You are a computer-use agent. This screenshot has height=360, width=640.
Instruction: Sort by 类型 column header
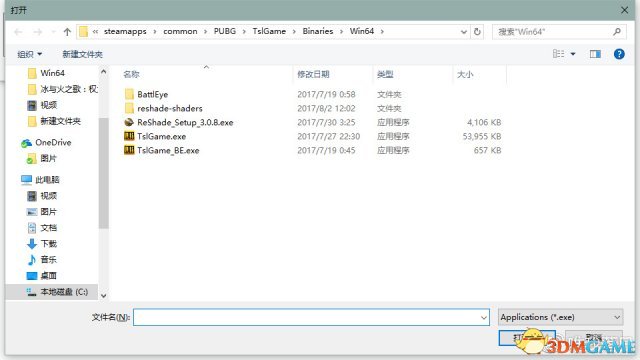[385, 74]
